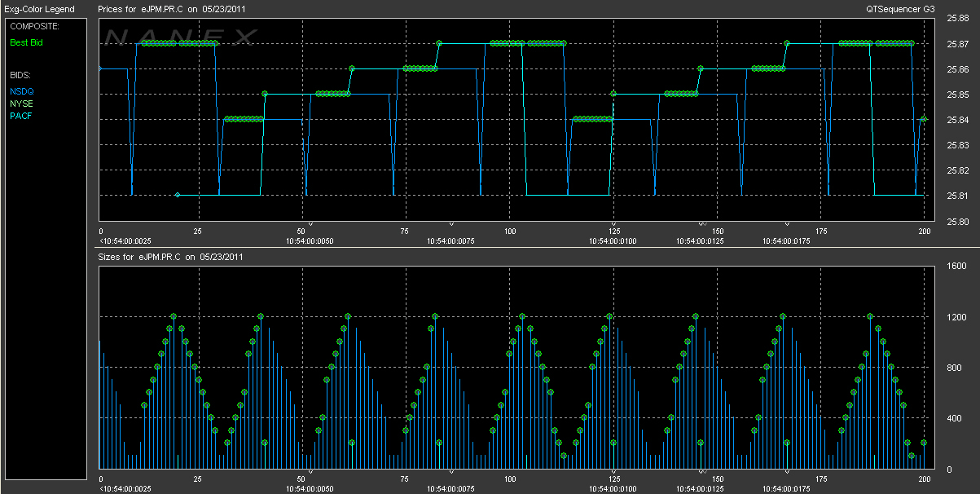Click the 'Sizes for eJPM.PR.C' chart title

(x=170, y=257)
